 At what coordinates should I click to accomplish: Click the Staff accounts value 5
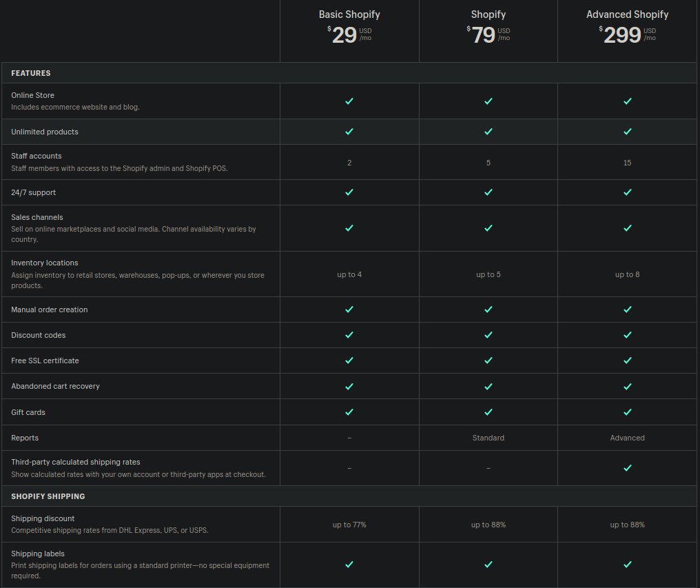click(488, 163)
